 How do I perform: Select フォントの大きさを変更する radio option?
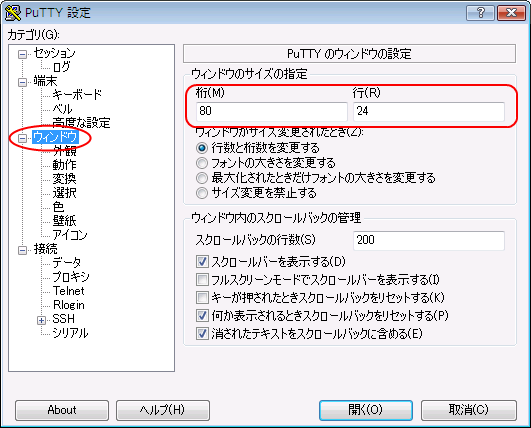(x=202, y=163)
